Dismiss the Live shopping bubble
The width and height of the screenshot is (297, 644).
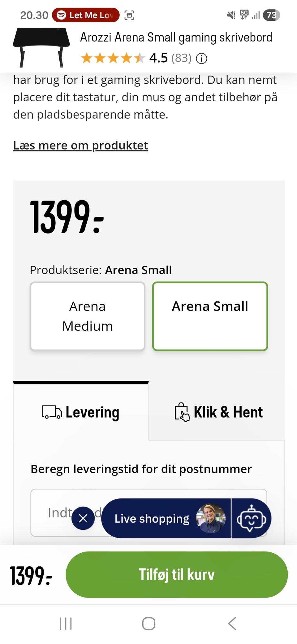pos(83,518)
